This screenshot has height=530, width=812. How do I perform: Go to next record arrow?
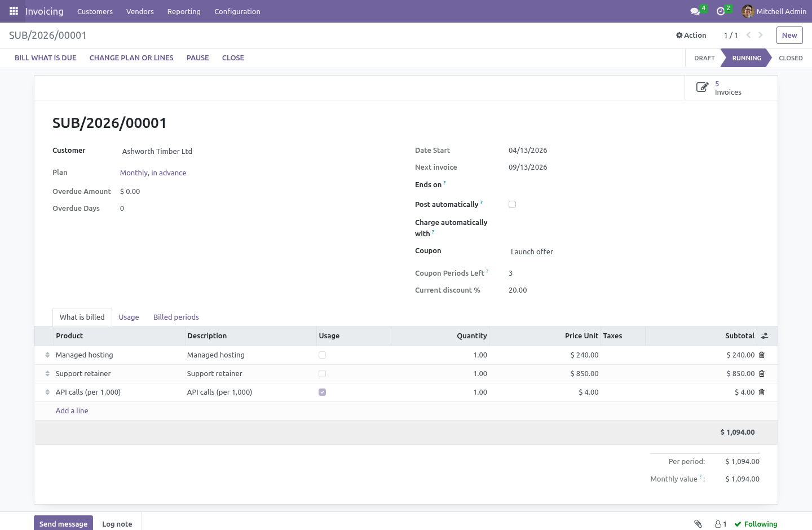761,35
